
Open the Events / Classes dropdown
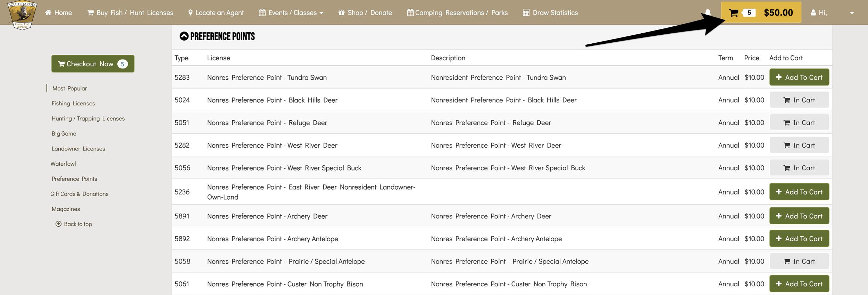click(x=291, y=13)
